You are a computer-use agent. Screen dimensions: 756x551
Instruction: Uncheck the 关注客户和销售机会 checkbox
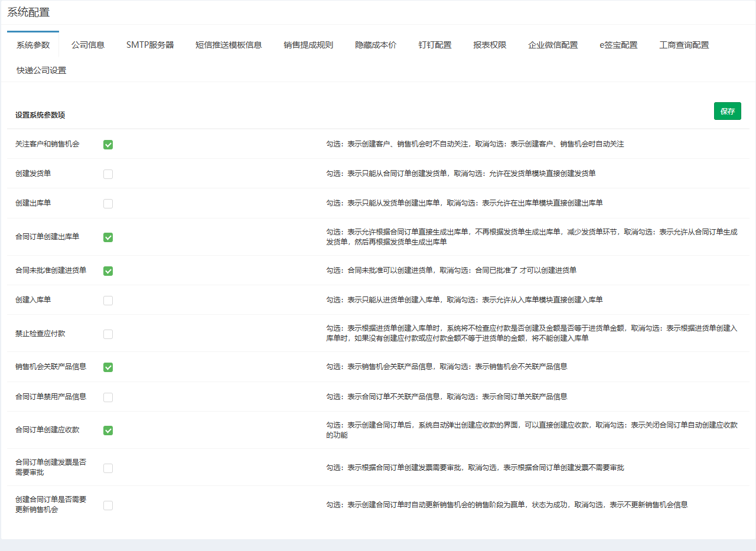pos(108,145)
